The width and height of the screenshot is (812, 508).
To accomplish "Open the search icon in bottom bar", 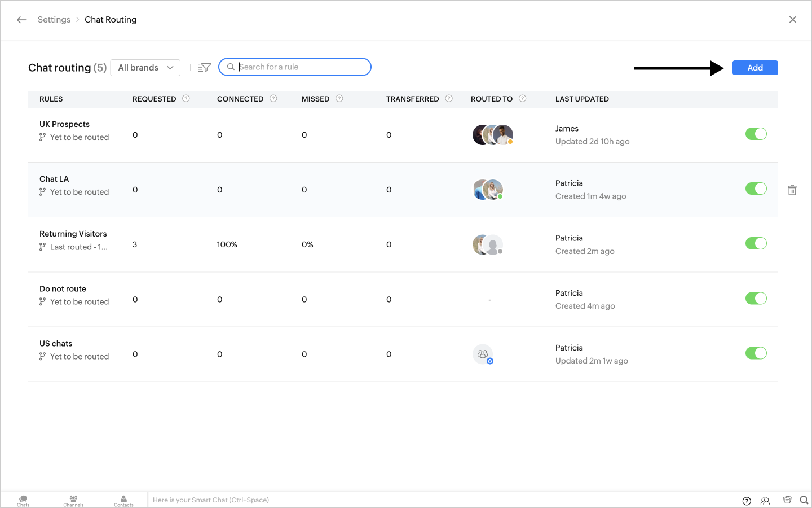I will pyautogui.click(x=804, y=500).
